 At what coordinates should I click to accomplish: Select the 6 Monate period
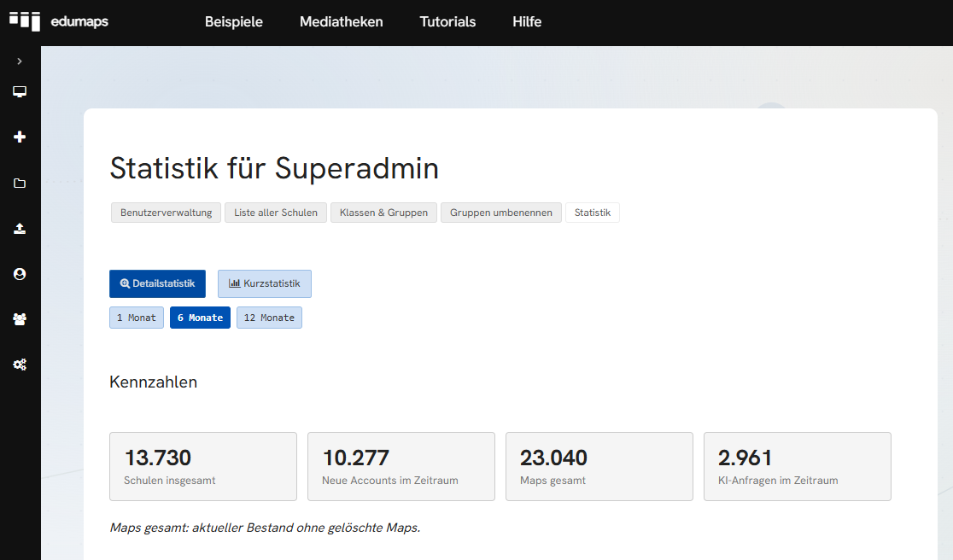coord(200,318)
